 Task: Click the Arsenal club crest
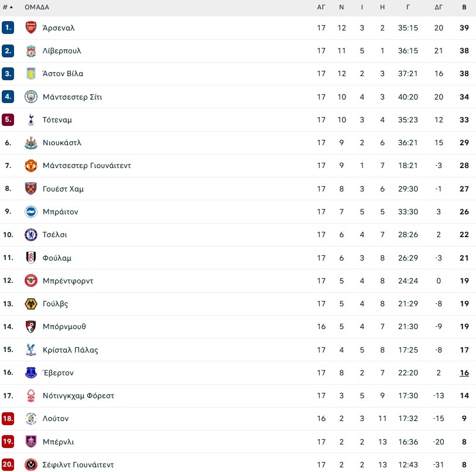coord(31,28)
